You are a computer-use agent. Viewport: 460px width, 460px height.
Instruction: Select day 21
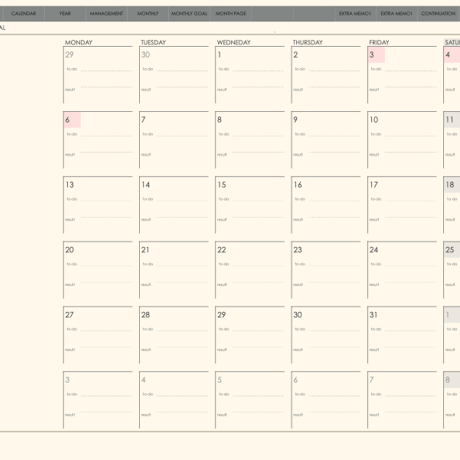[x=145, y=250]
